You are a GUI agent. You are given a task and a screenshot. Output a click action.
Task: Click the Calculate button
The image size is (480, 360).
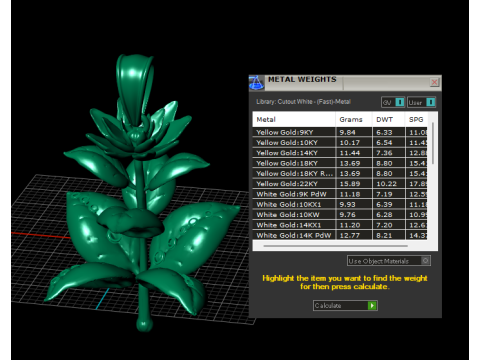pos(345,305)
